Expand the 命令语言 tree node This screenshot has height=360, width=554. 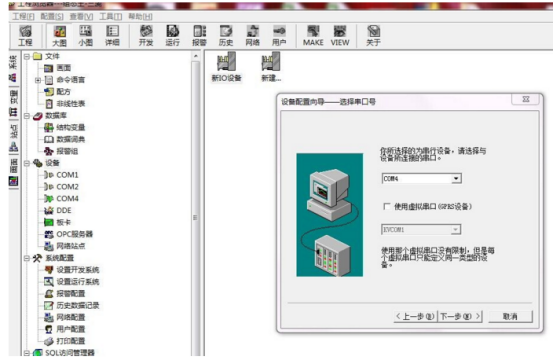click(38, 80)
